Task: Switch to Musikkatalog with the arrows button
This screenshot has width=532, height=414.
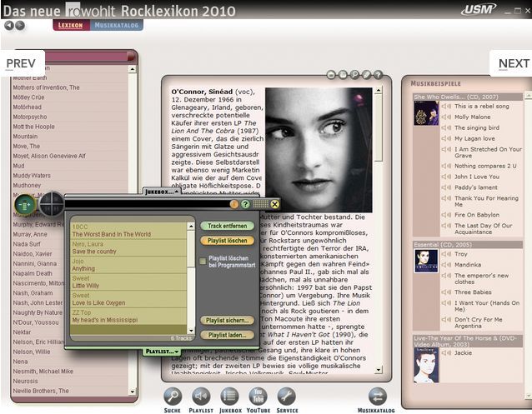Action: tap(378, 397)
